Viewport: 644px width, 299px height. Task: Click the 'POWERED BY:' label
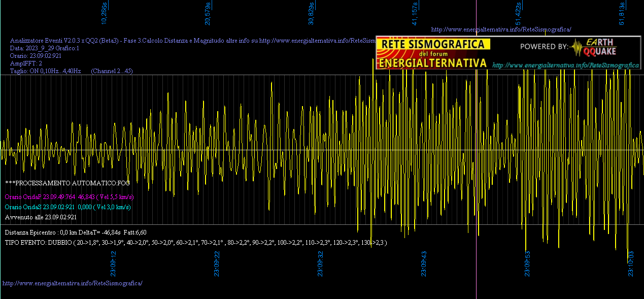[x=544, y=47]
